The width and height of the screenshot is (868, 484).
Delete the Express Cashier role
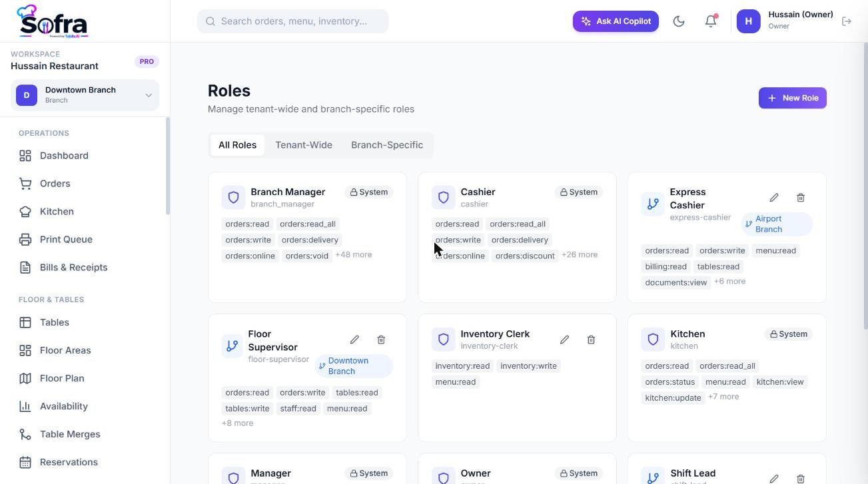[x=801, y=198]
